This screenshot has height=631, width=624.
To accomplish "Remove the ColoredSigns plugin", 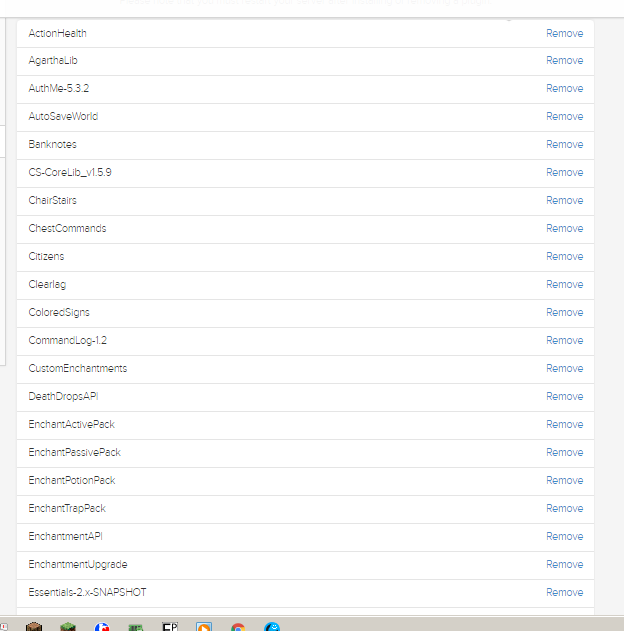I will click(x=564, y=312).
